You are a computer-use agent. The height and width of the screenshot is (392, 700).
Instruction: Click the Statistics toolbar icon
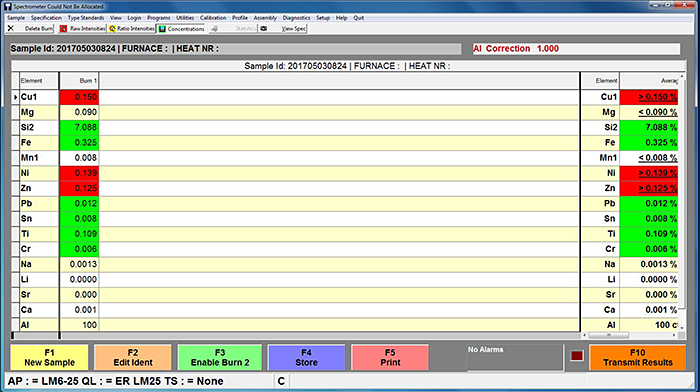215,29
